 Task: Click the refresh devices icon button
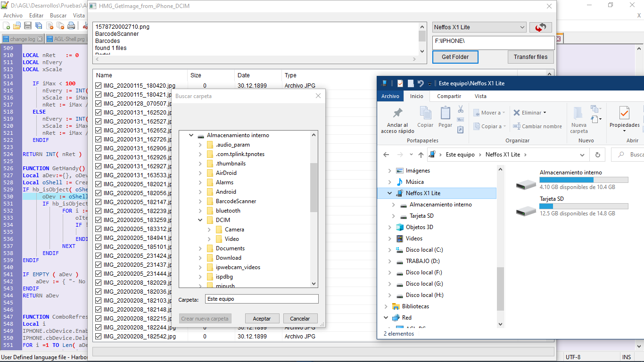[x=541, y=27]
